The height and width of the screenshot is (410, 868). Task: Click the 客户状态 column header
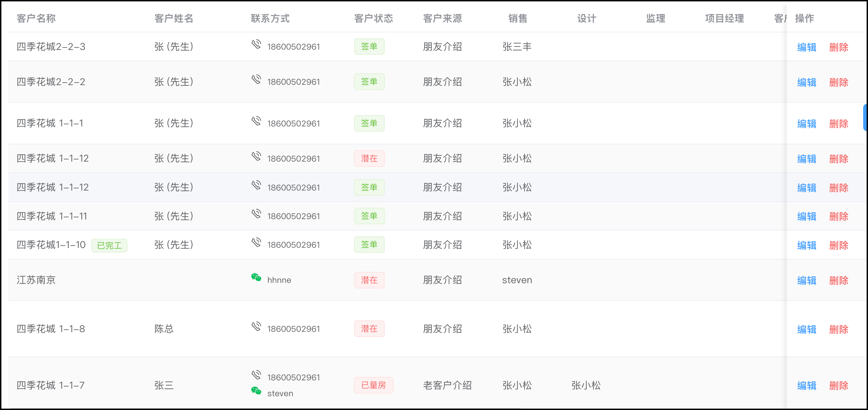coord(374,18)
